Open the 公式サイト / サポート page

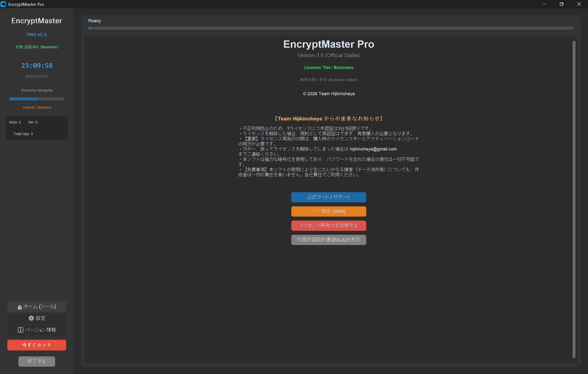click(329, 197)
